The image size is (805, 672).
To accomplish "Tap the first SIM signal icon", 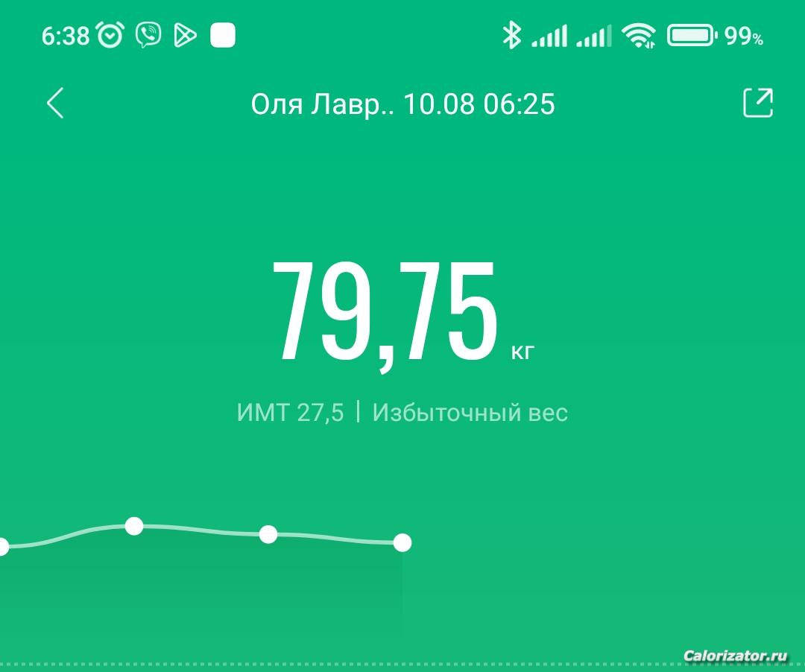I will 549,36.
